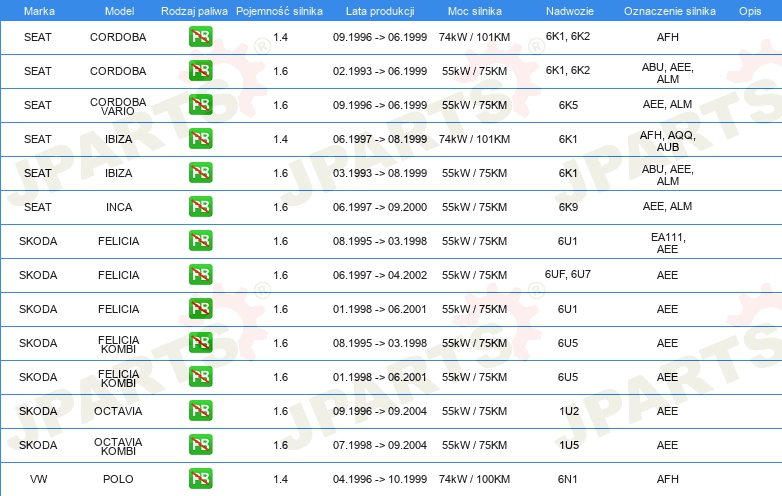Image resolution: width=782 pixels, height=496 pixels.
Task: Click the Model column header
Action: pos(119,11)
